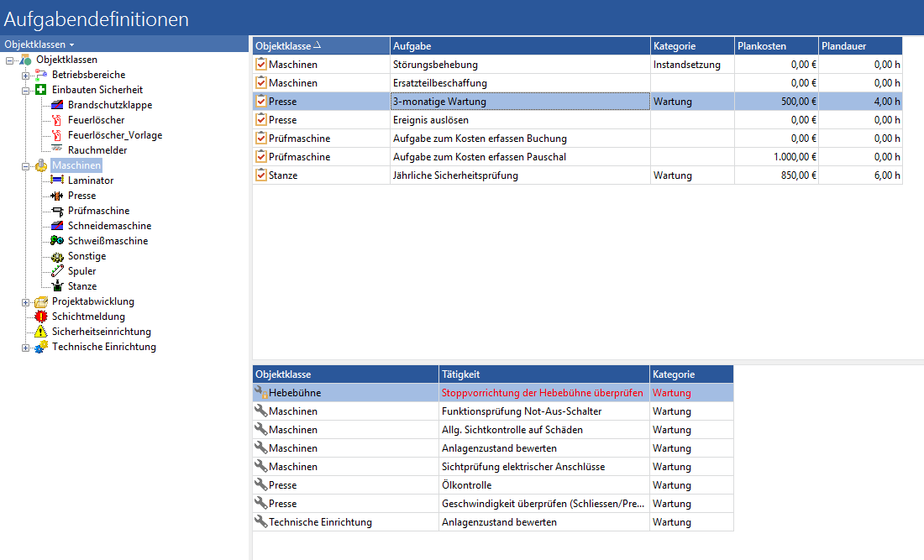This screenshot has width=924, height=560.
Task: Click wrench icon of Ölkontrolle row
Action: (x=261, y=484)
